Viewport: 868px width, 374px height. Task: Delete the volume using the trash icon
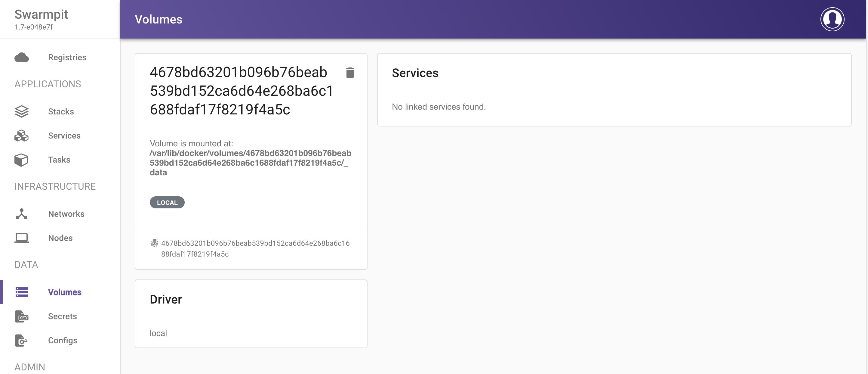(x=350, y=73)
